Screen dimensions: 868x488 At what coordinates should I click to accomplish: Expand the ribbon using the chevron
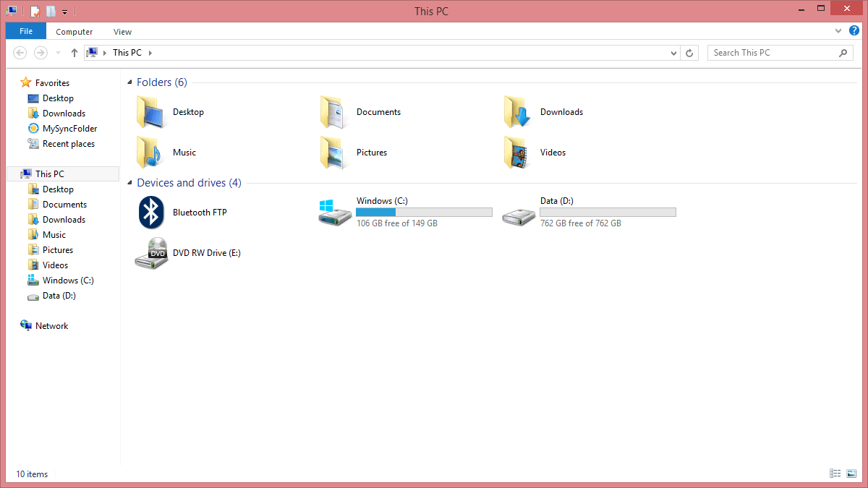point(838,31)
